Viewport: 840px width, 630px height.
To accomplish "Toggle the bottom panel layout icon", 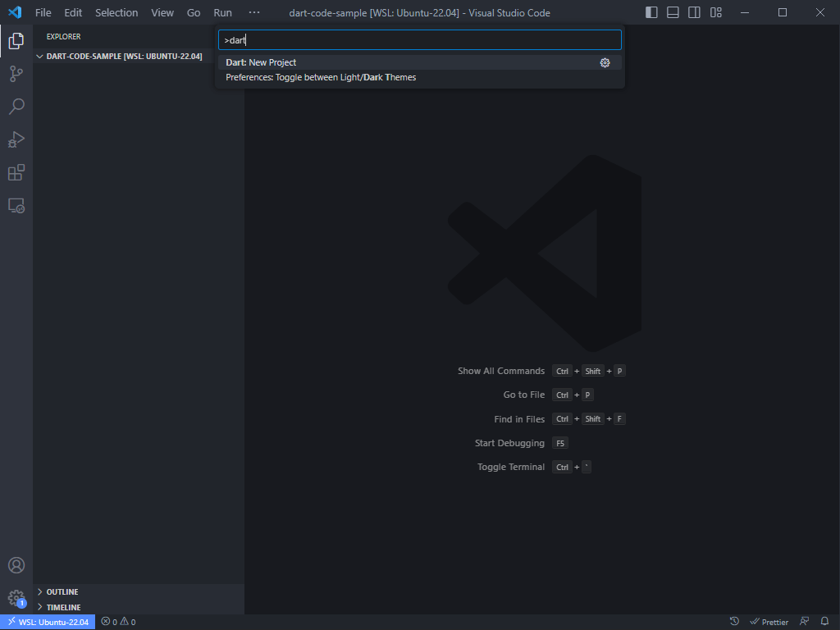I will pos(673,12).
